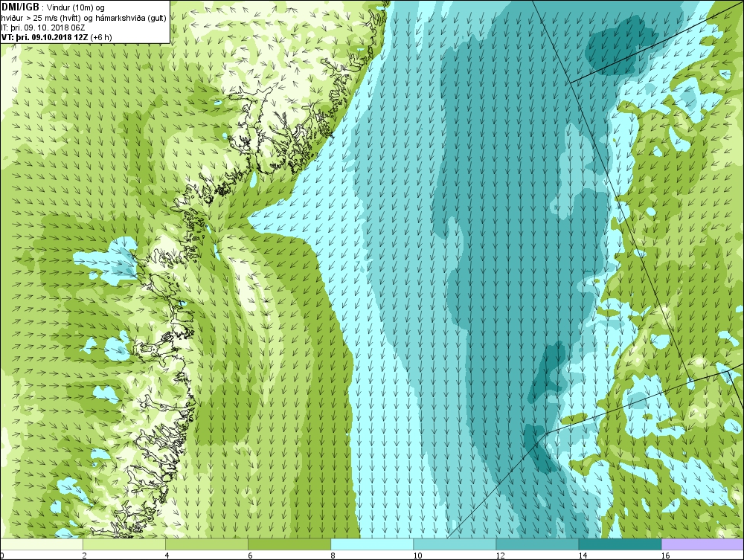Click the 4–6 m/s green swatch

[207, 544]
